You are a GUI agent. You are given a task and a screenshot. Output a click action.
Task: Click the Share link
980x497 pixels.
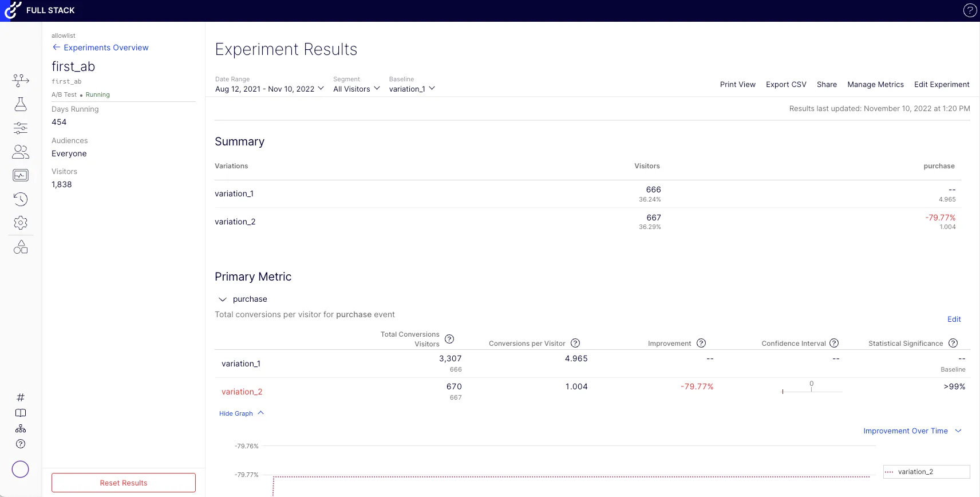point(827,84)
